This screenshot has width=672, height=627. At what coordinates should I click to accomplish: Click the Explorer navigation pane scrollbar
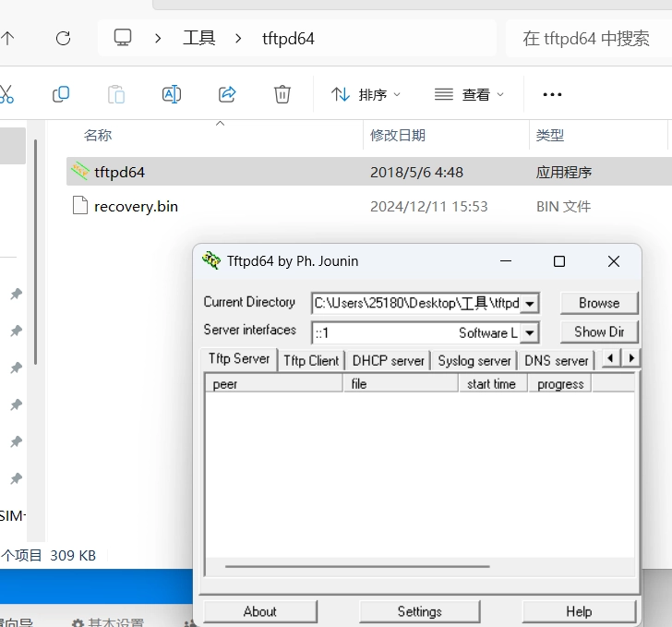(36, 252)
